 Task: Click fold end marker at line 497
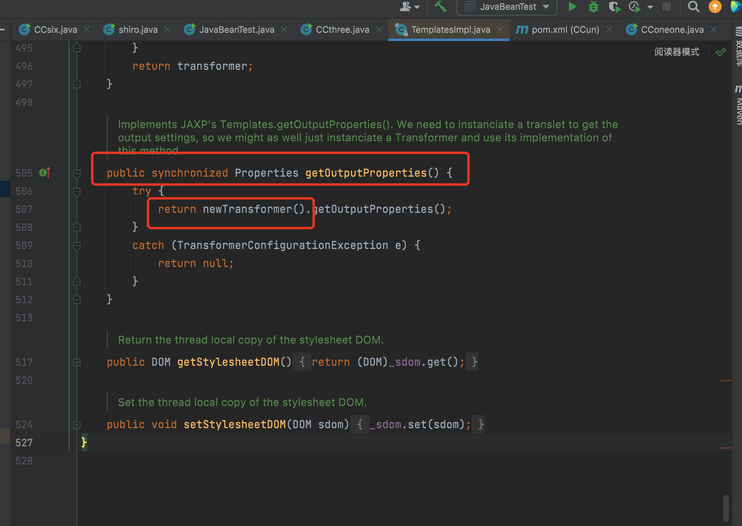pyautogui.click(x=77, y=84)
